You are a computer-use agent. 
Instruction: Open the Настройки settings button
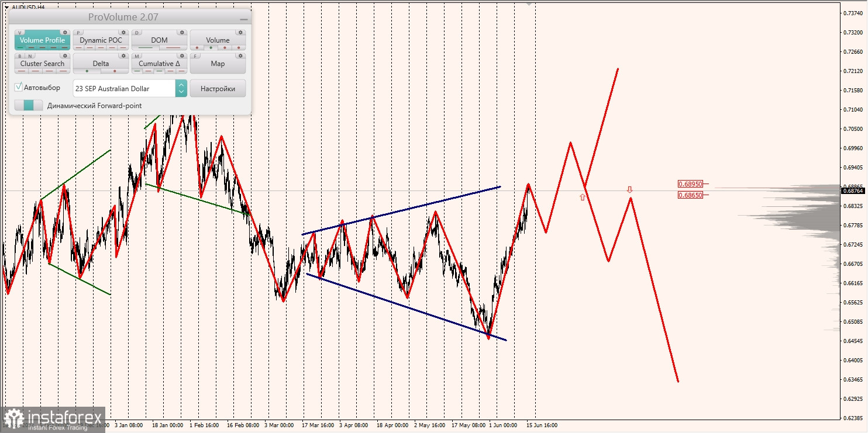click(218, 88)
